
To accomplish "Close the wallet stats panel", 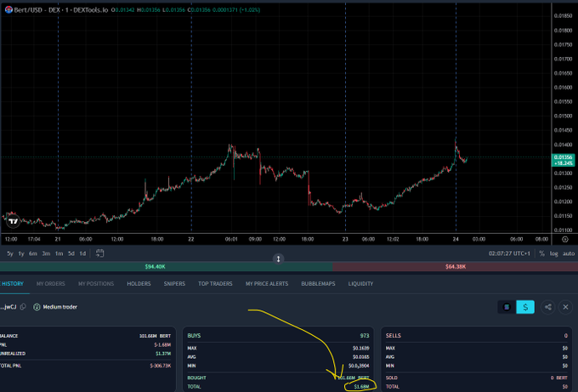I will pyautogui.click(x=565, y=307).
